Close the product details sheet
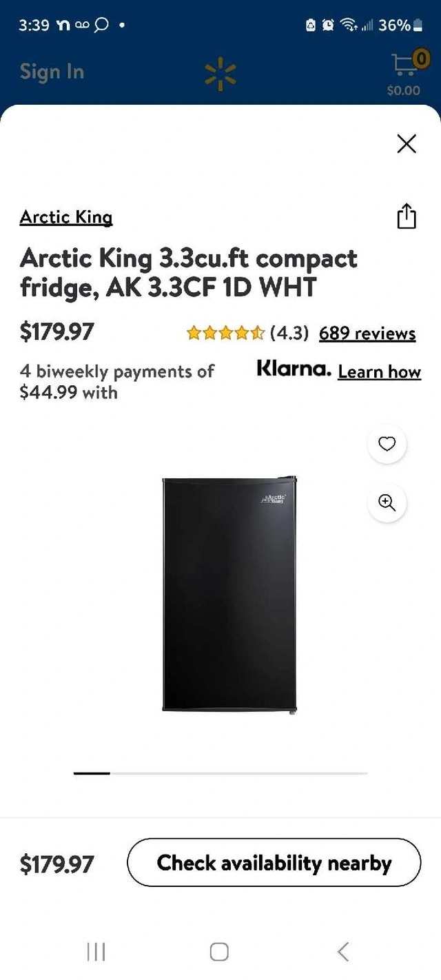Viewport: 441px width, 980px height. (x=407, y=143)
